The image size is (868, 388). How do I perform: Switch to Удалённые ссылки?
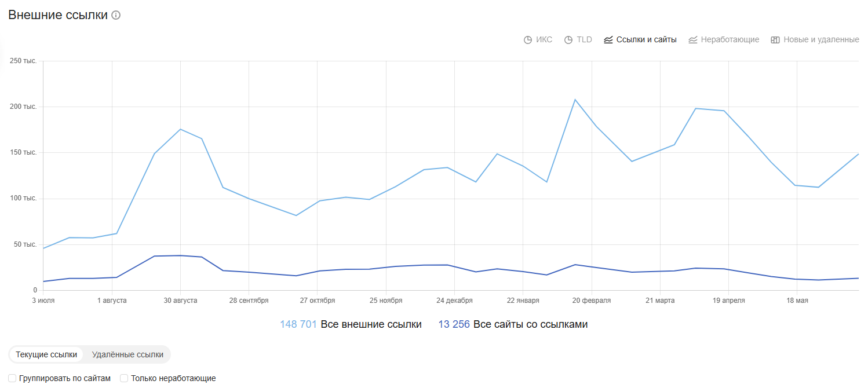pyautogui.click(x=127, y=354)
